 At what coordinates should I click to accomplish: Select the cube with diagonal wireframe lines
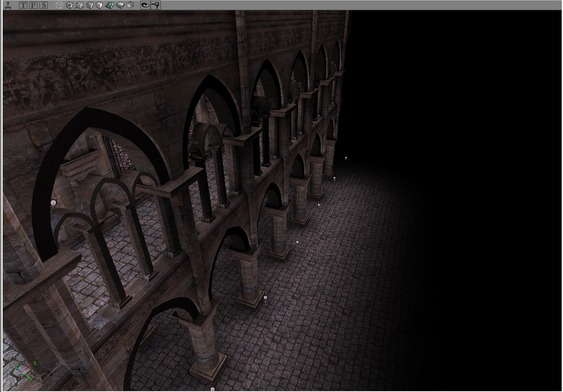(x=69, y=5)
